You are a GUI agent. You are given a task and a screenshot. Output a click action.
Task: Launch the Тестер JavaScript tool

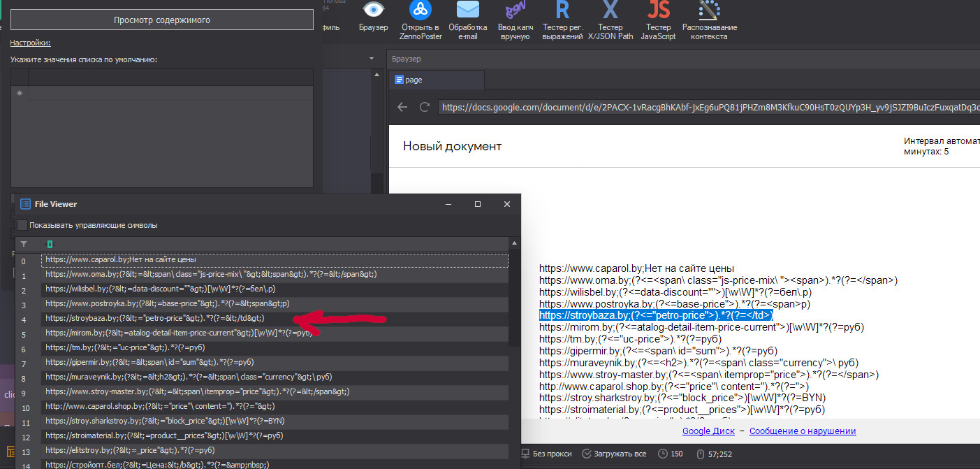click(658, 10)
